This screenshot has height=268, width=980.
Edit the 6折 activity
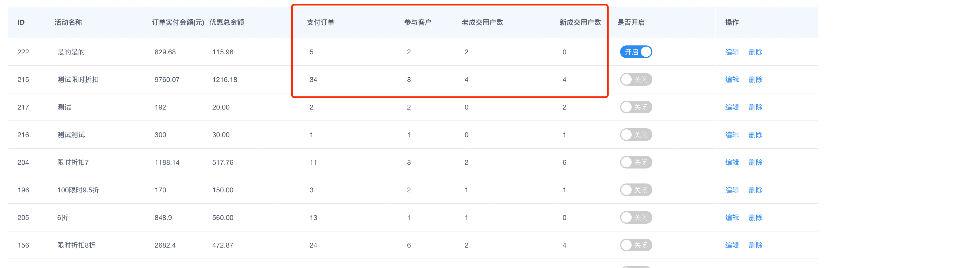pos(732,217)
